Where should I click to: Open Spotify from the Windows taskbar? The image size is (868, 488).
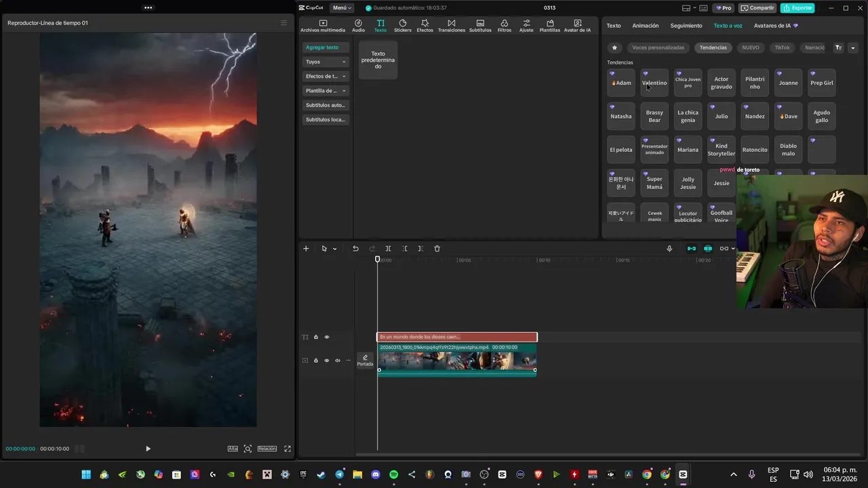[x=394, y=474]
